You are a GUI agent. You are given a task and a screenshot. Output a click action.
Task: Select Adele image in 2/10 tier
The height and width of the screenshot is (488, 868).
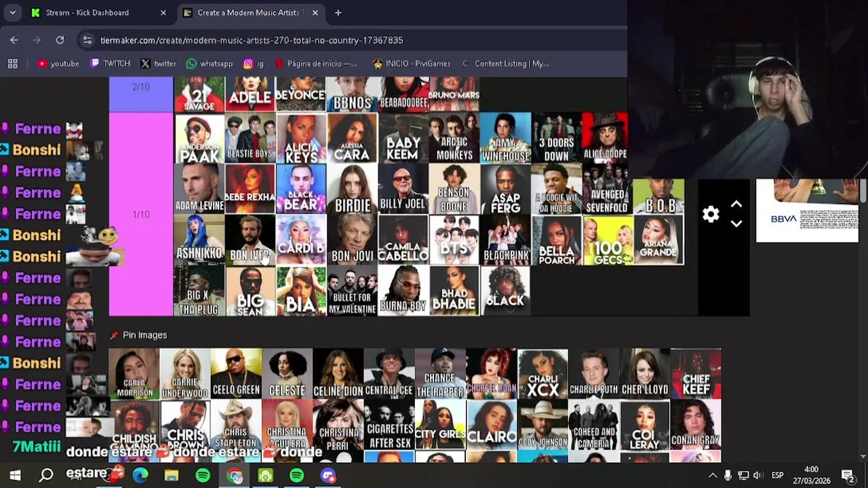[250, 94]
